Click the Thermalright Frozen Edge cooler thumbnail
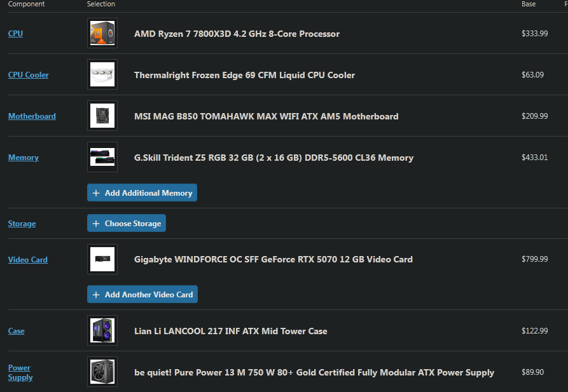Viewport: 568px width, 392px height. (102, 74)
